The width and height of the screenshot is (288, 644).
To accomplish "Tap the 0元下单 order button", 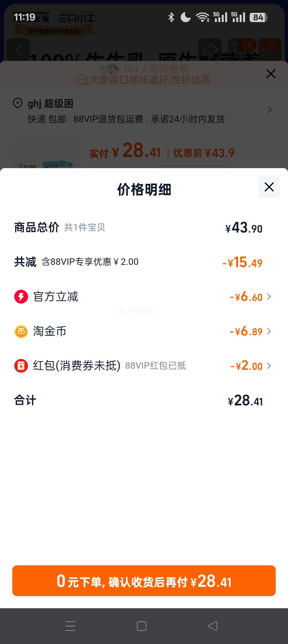I will [x=144, y=581].
